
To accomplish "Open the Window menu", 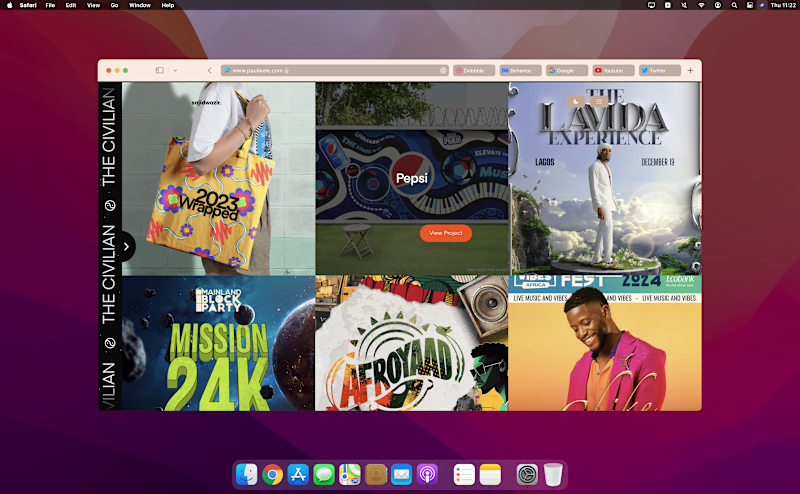I will pyautogui.click(x=140, y=5).
